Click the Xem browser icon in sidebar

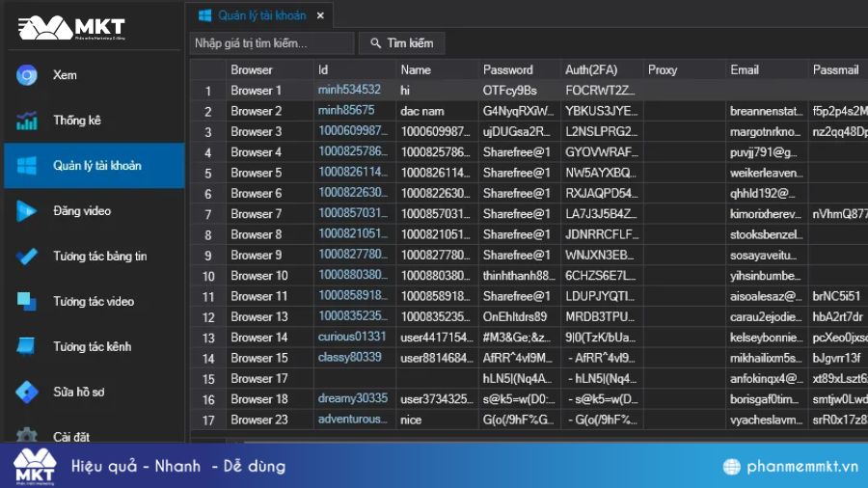click(27, 75)
